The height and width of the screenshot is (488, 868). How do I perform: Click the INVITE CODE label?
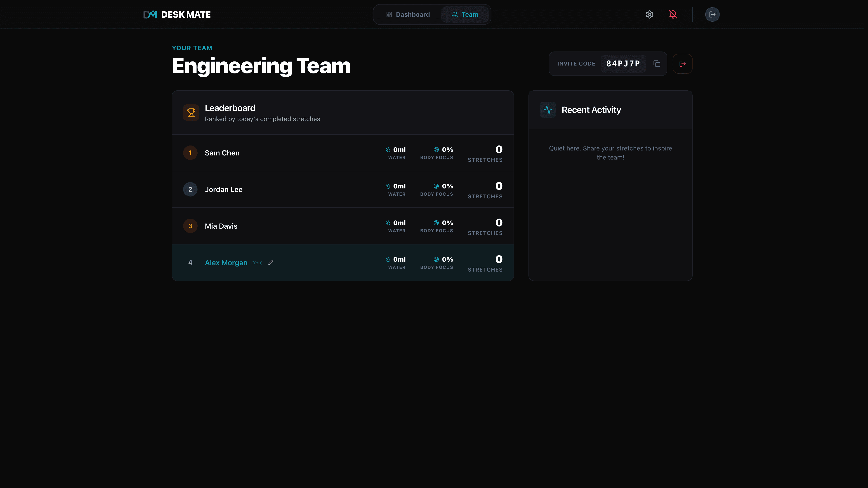pyautogui.click(x=576, y=64)
